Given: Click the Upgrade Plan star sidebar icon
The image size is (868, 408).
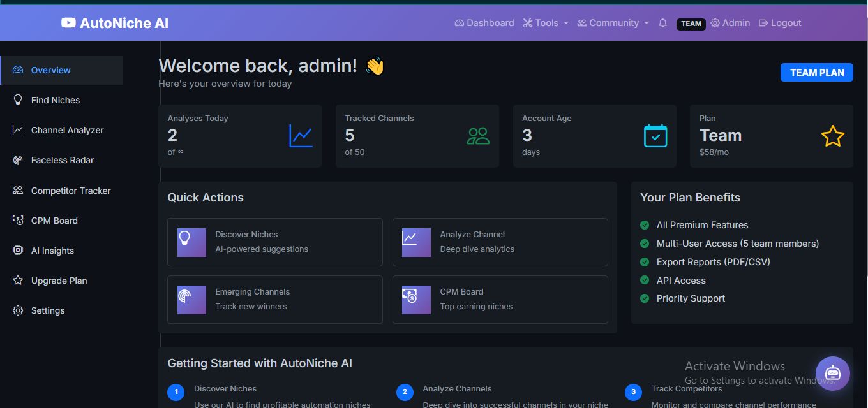Looking at the screenshot, I should [18, 280].
